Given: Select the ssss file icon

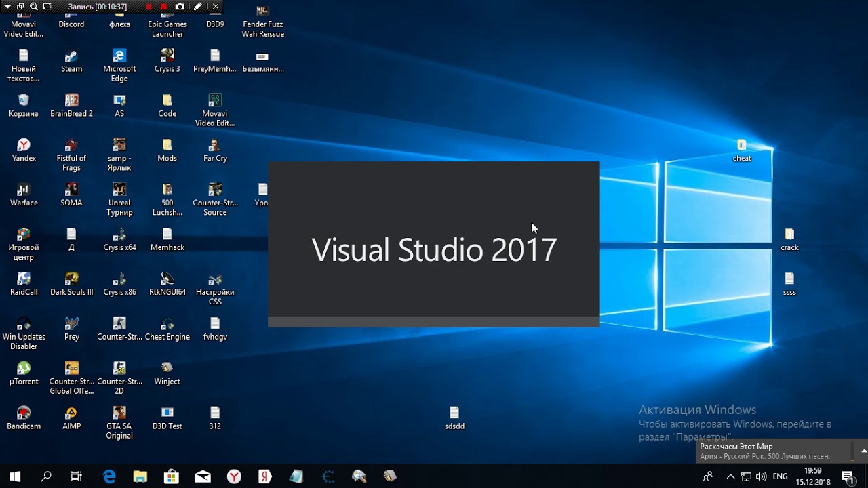Looking at the screenshot, I should click(789, 285).
